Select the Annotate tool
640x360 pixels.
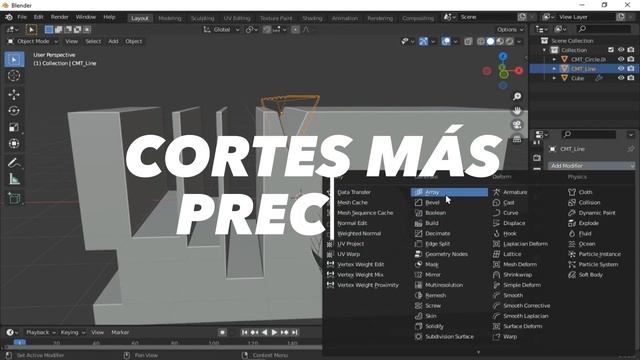(14, 162)
